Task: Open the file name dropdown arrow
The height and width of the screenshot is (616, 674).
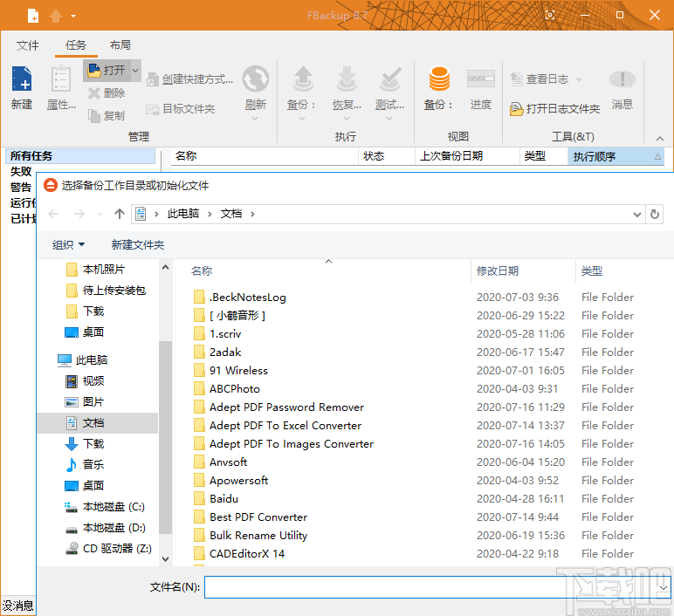Action: (x=664, y=587)
